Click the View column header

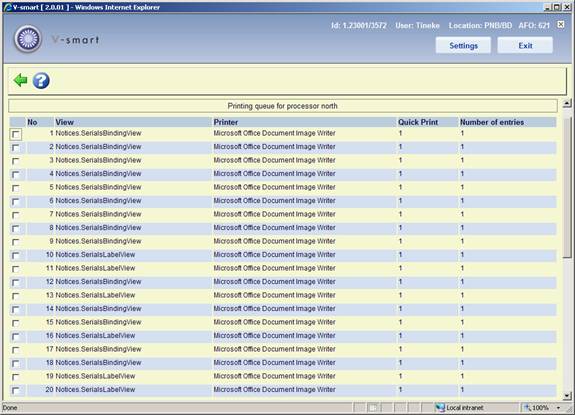tap(65, 122)
